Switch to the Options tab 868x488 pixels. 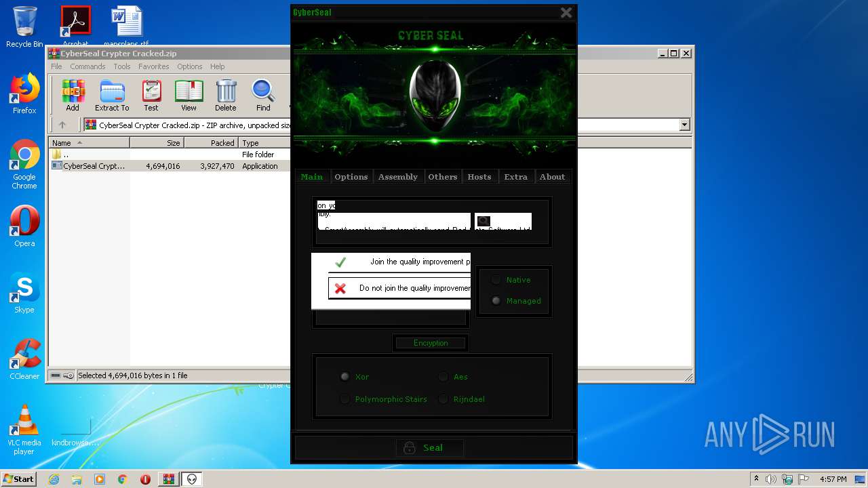351,177
